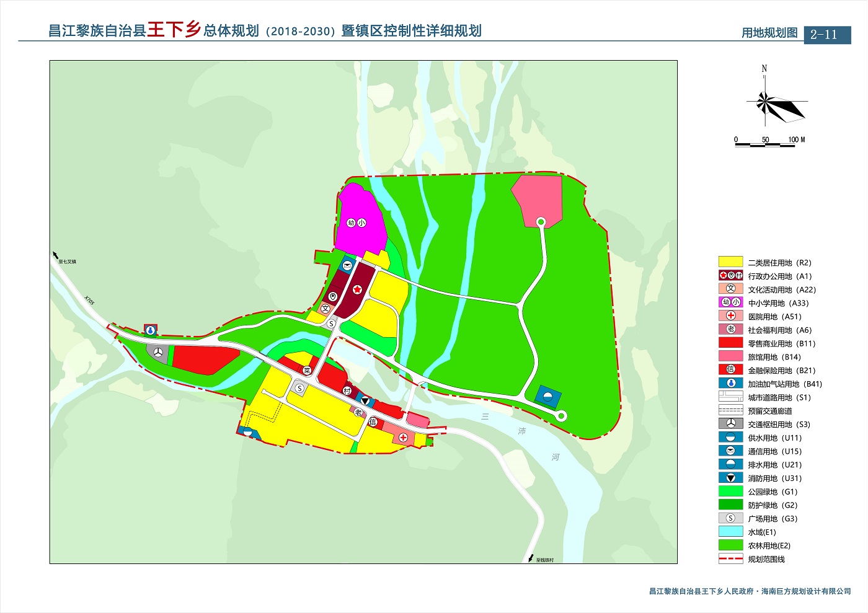Select the pink 旅馆用地 (B14) legend swatch
868x613 pixels.
pyautogui.click(x=730, y=356)
